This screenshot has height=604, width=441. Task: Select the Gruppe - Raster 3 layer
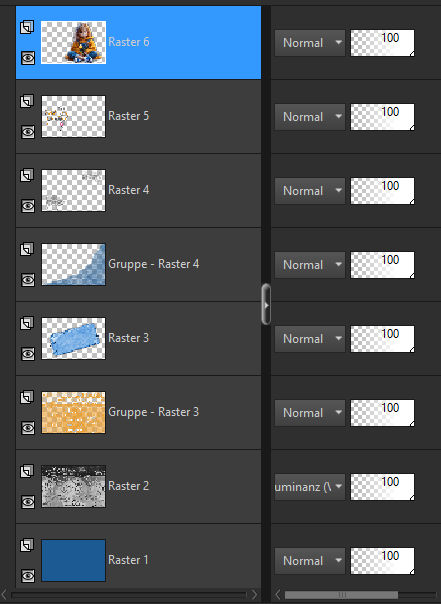[x=138, y=413]
